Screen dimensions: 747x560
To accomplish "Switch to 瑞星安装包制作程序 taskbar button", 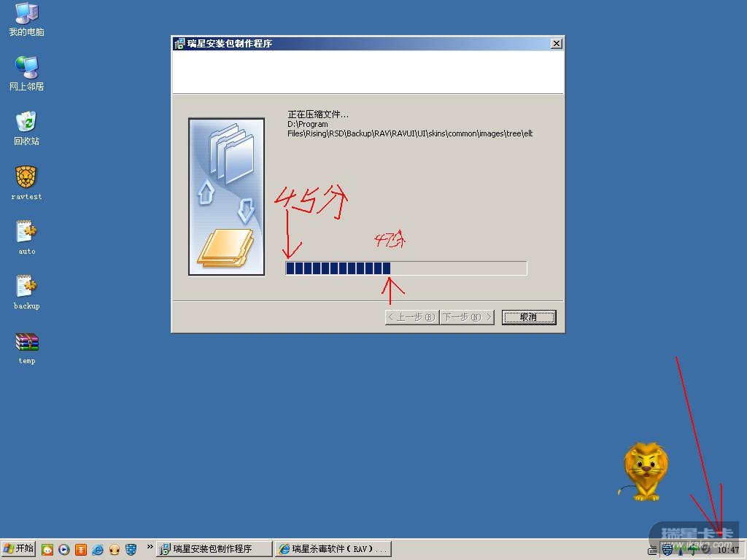I will tap(214, 548).
